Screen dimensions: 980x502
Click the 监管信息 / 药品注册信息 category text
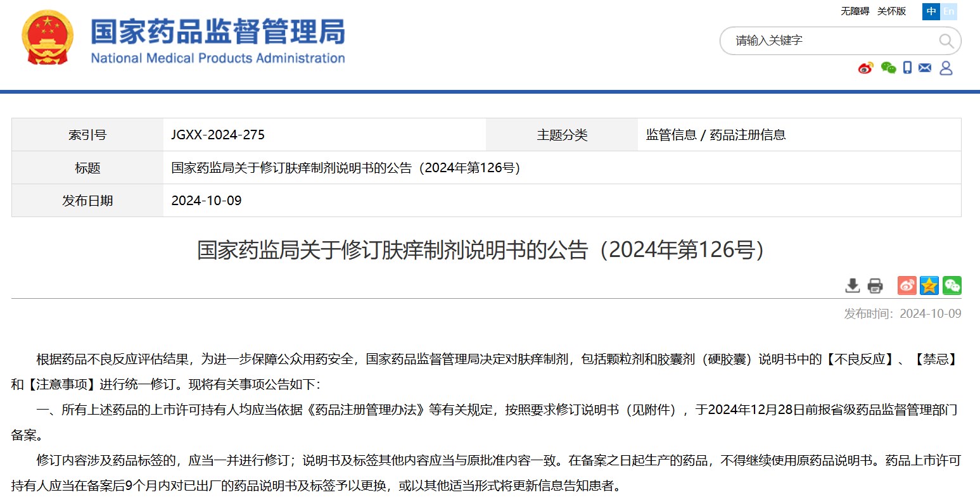[716, 135]
